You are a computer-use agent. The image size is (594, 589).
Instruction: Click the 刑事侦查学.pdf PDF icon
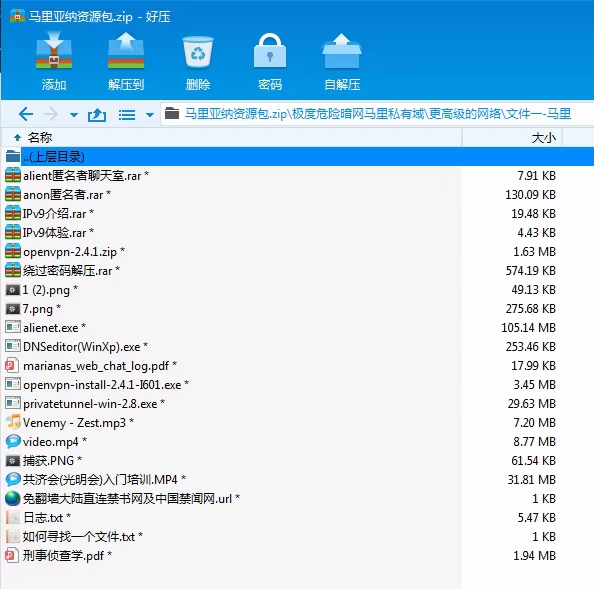coord(12,555)
